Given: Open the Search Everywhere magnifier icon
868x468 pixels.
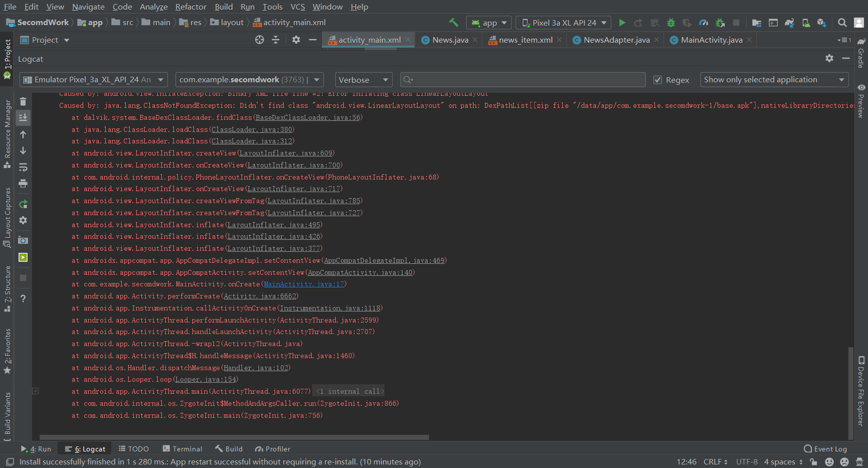Looking at the screenshot, I should [x=842, y=23].
